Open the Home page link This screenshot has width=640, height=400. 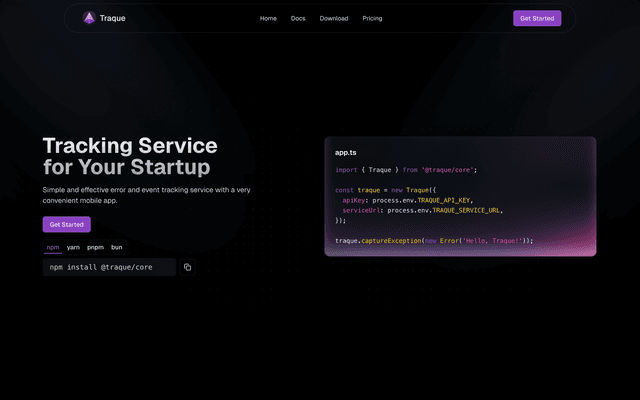point(268,18)
